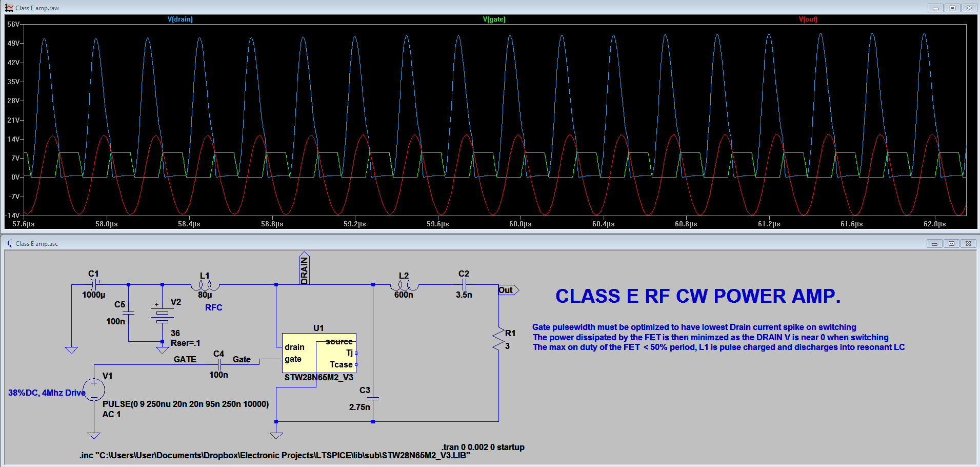The image size is (980, 467).
Task: Click the PULSE source value text
Action: tap(186, 404)
